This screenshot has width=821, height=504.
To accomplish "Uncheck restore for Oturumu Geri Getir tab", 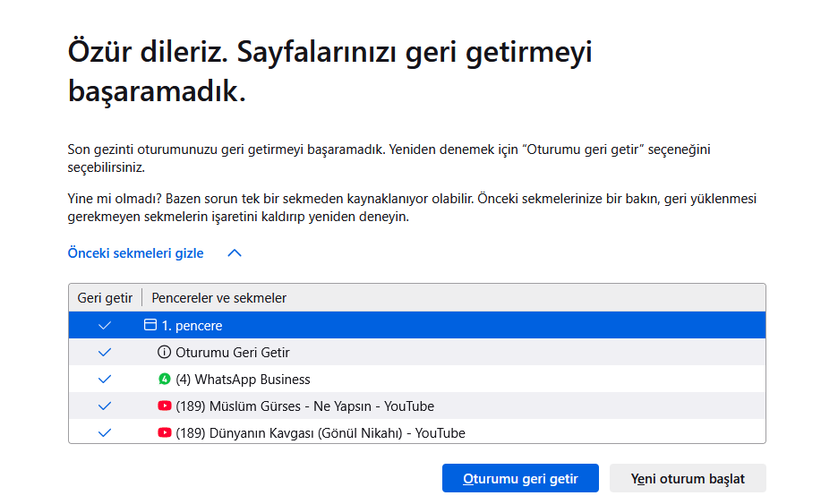I will 105,352.
